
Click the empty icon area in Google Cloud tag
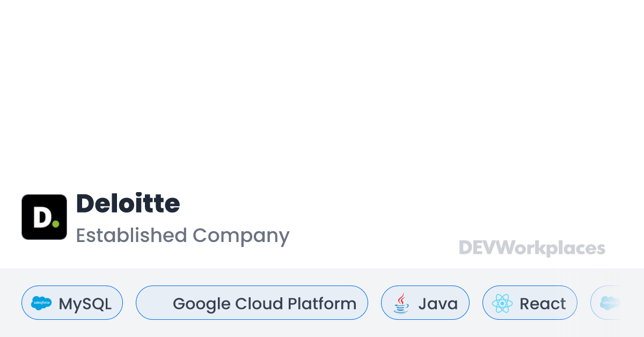click(157, 303)
